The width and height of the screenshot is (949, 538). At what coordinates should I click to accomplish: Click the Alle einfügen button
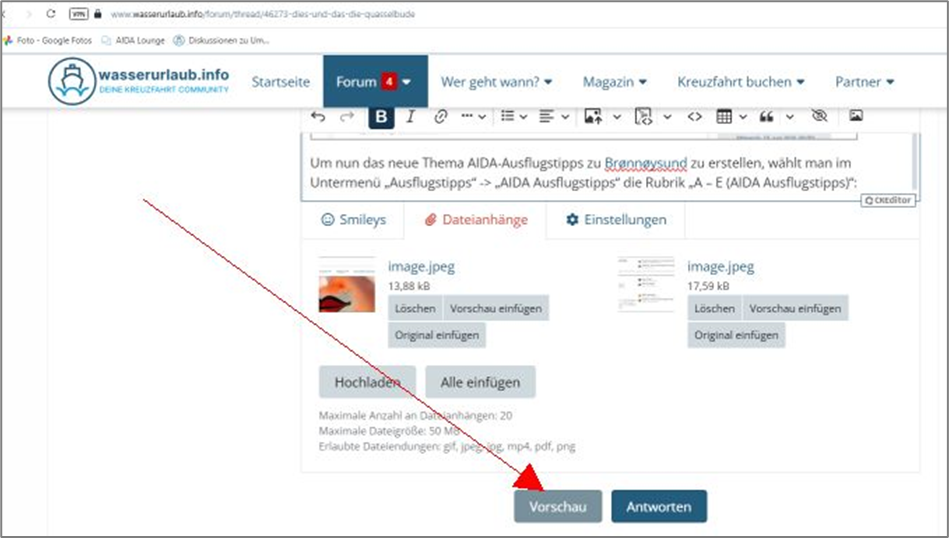480,382
